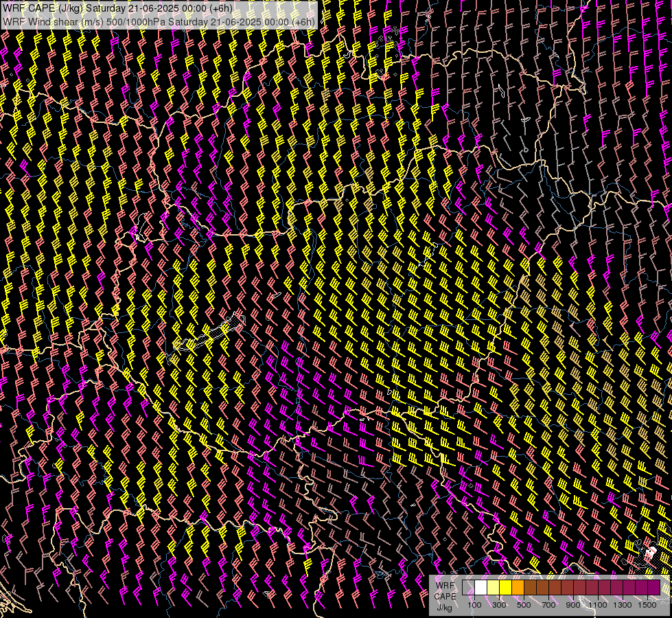Click the 1100 legend value
The width and height of the screenshot is (672, 618).
[x=598, y=605]
